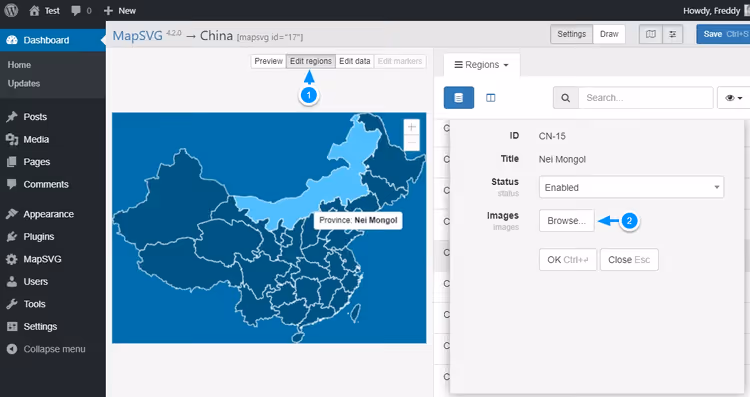This screenshot has height=397, width=750.
Task: Open the Regions dropdown tab
Action: (481, 65)
